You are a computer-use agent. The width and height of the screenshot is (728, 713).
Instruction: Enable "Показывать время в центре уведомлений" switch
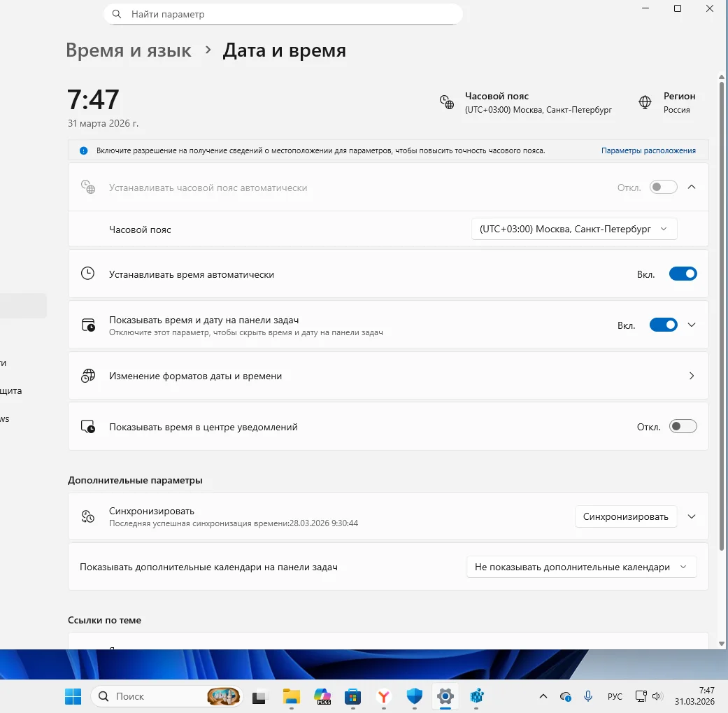pyautogui.click(x=683, y=426)
